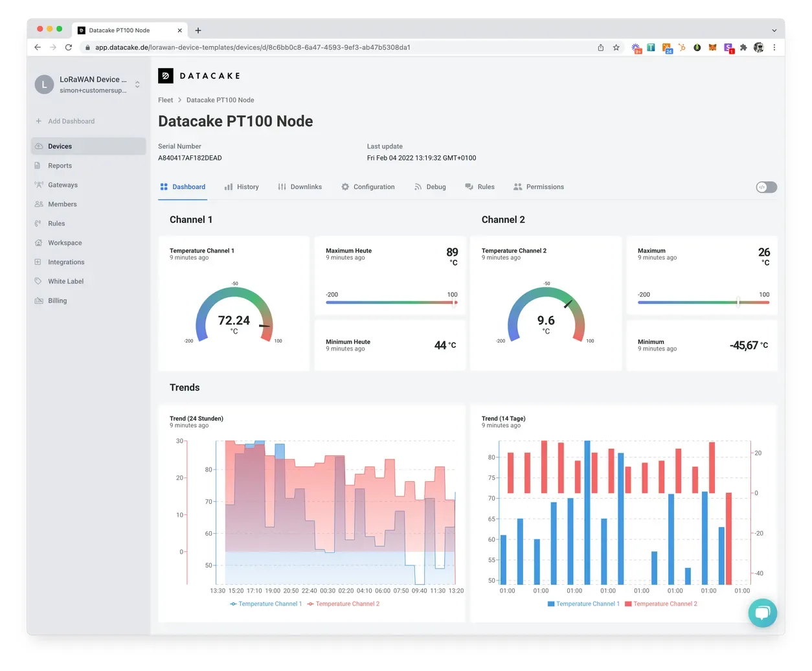This screenshot has width=812, height=671.
Task: Click the browser share icon
Action: coord(600,47)
